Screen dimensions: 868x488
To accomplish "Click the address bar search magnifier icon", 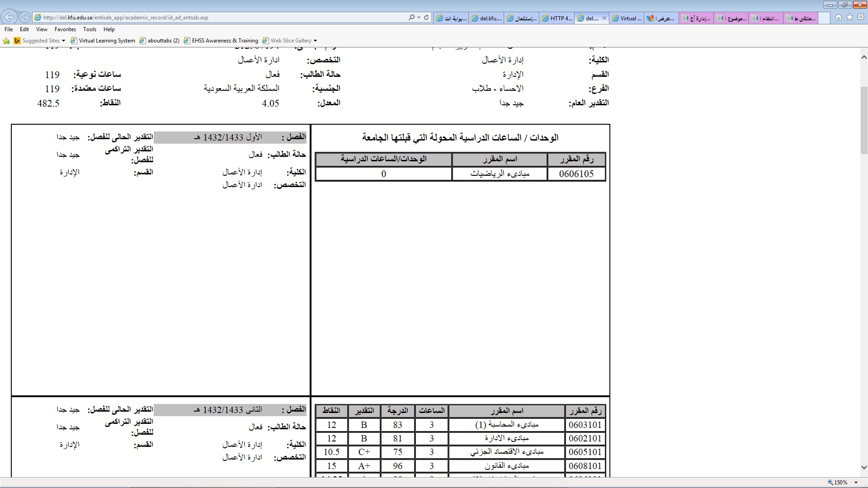I will pos(411,18).
